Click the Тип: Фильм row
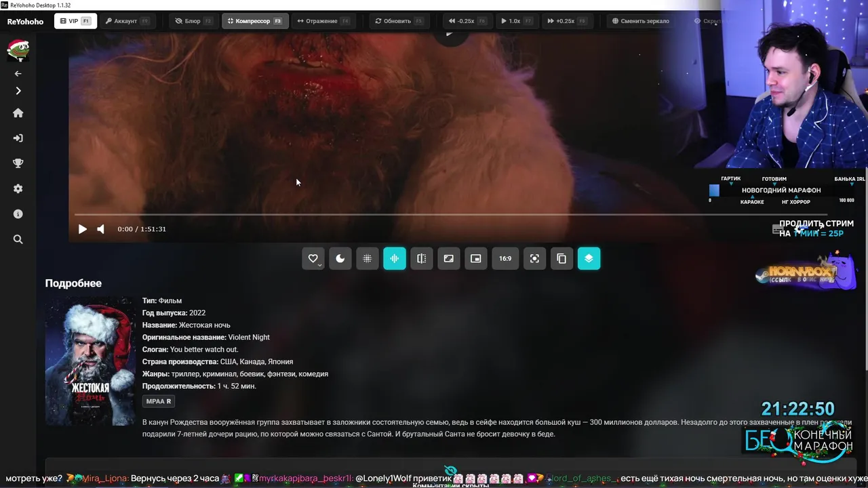This screenshot has width=868, height=488. coord(162,300)
